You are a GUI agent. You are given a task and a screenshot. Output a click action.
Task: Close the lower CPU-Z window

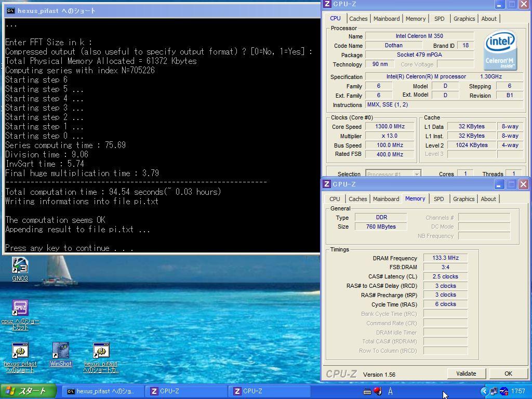[x=524, y=184]
